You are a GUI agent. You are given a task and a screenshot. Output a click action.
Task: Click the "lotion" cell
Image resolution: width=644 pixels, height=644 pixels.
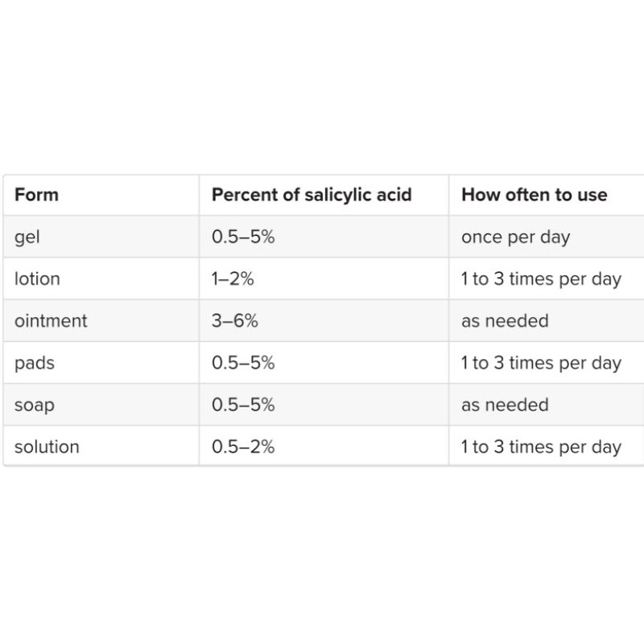click(x=37, y=279)
